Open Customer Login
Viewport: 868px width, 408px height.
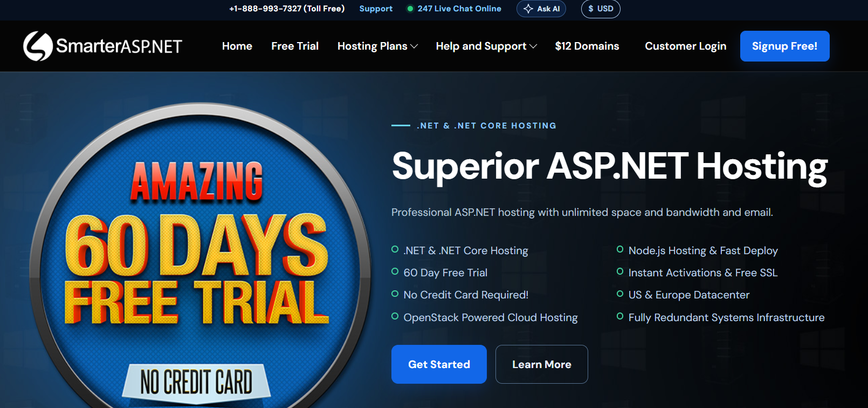(x=686, y=46)
